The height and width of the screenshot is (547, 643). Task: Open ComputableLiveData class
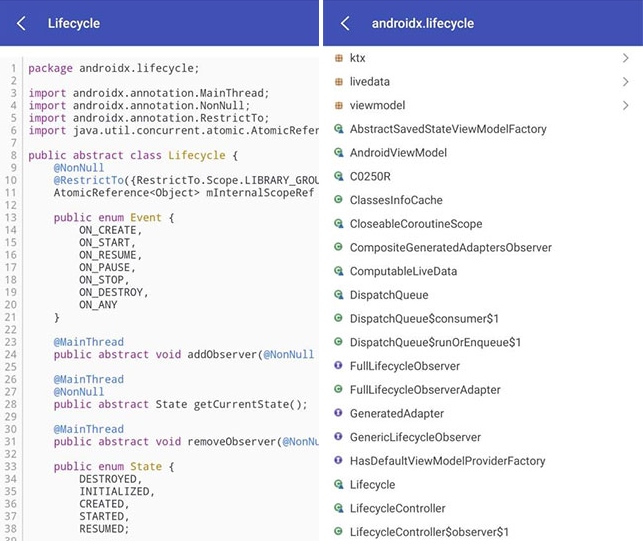403,271
